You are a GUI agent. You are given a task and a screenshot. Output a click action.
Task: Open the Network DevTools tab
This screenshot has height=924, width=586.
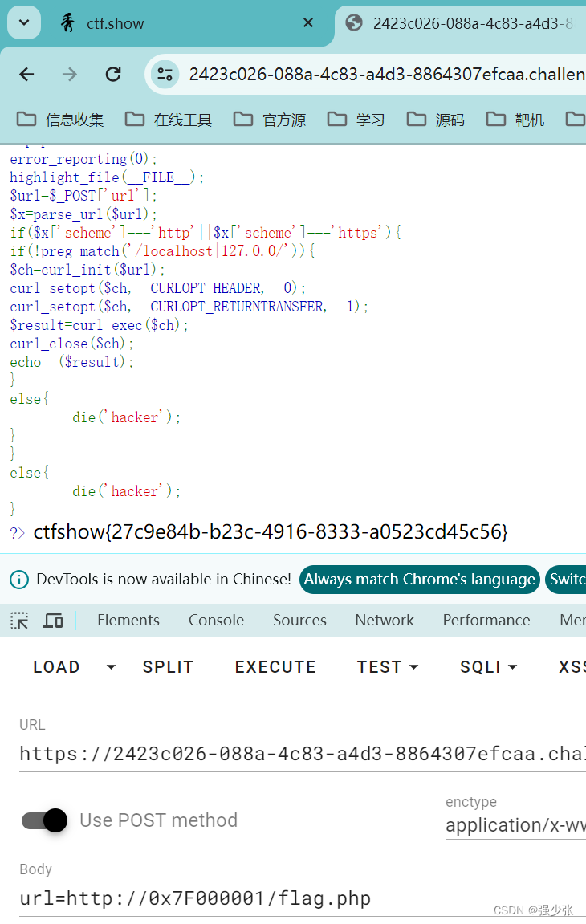tap(385, 621)
